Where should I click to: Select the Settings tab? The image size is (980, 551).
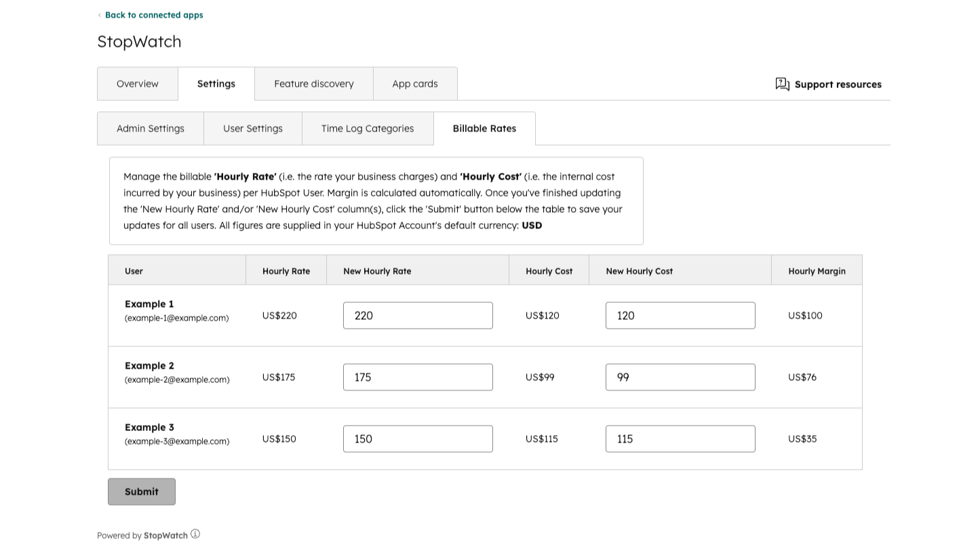tap(216, 83)
